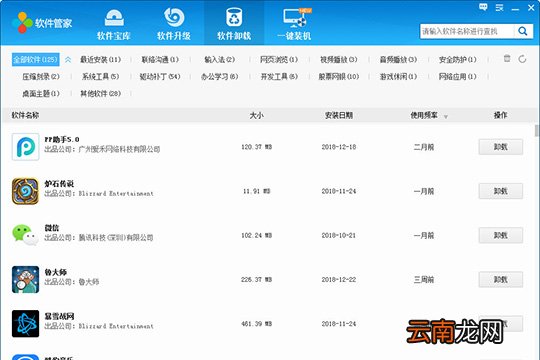Filter by 联络沟通(1) category
This screenshot has height=360, width=540.
tap(160, 60)
